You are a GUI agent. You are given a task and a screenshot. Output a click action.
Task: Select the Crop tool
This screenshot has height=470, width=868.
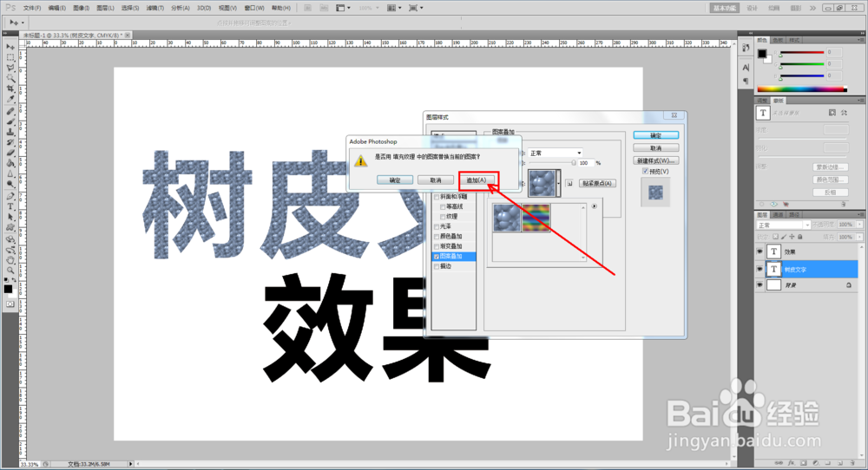click(10, 89)
